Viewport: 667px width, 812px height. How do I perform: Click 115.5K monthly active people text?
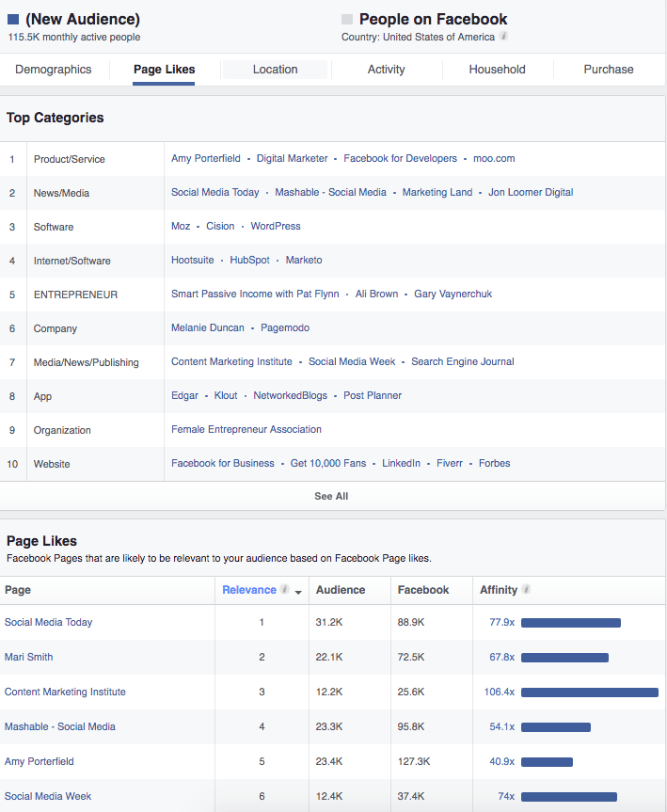click(74, 38)
